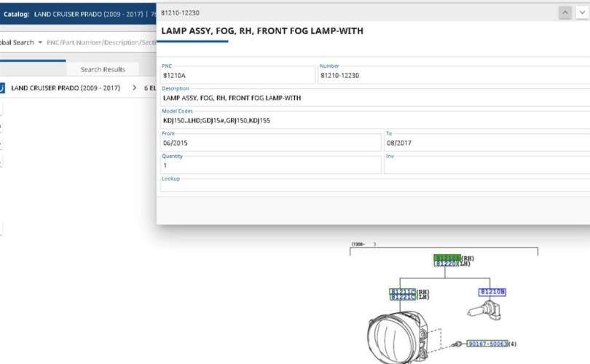Click the 81221C LH part label
This screenshot has height=364, width=590.
coord(403,297)
